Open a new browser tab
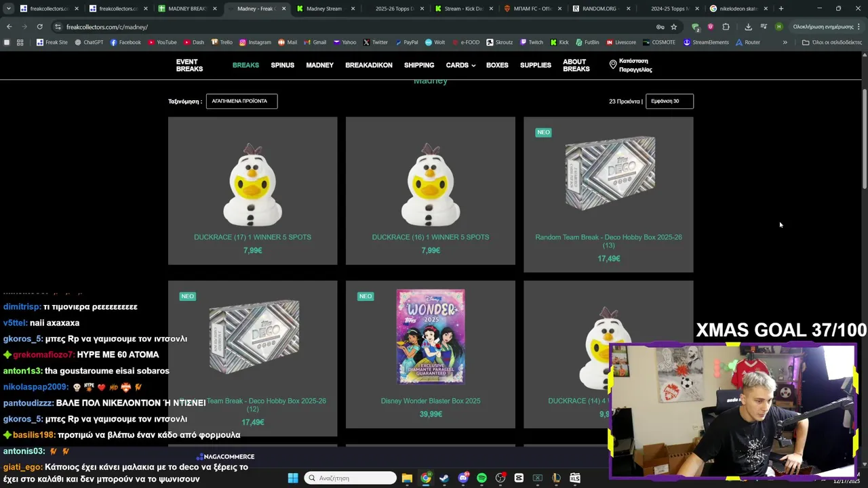Viewport: 868px width, 488px height. pos(781,9)
